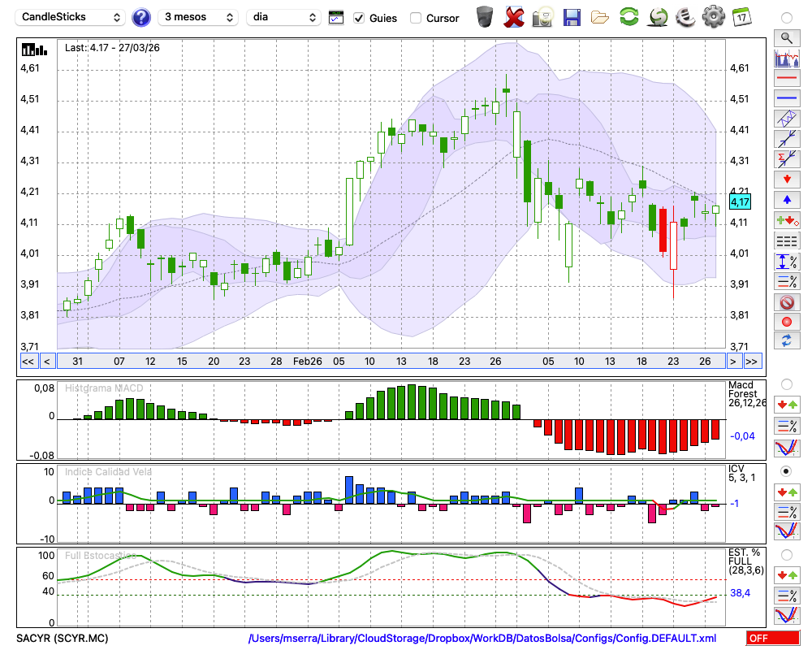Click the red X delete icon
The width and height of the screenshot is (812, 650).
tap(514, 17)
